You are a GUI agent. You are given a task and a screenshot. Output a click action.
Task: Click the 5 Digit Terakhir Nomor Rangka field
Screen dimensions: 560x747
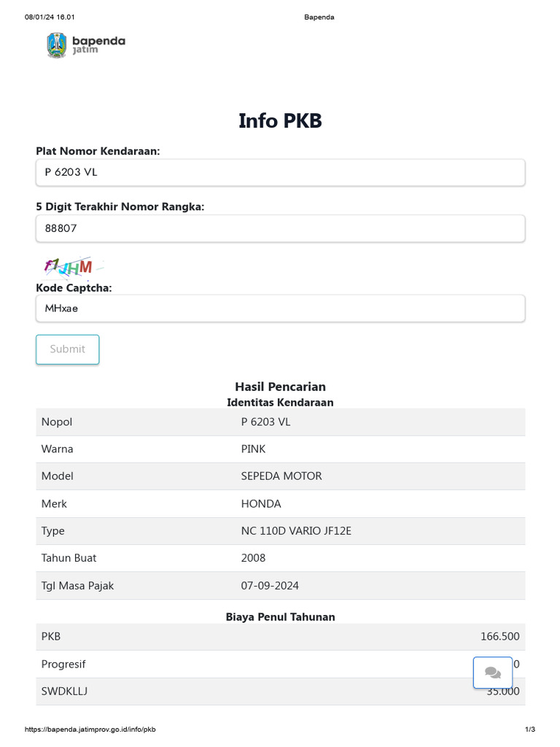(x=280, y=228)
